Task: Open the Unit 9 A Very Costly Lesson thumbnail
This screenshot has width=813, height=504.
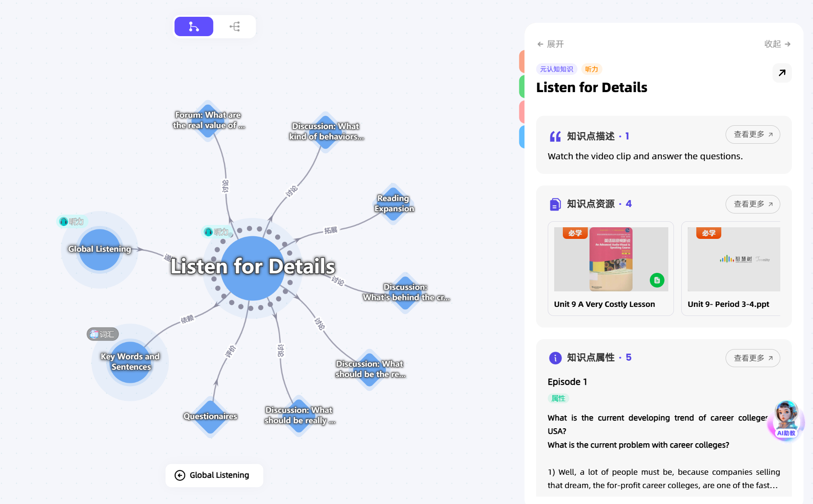Action: click(x=611, y=259)
